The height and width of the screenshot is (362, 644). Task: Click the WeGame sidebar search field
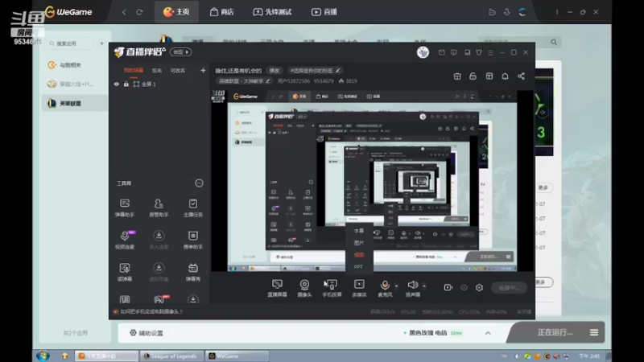point(70,43)
